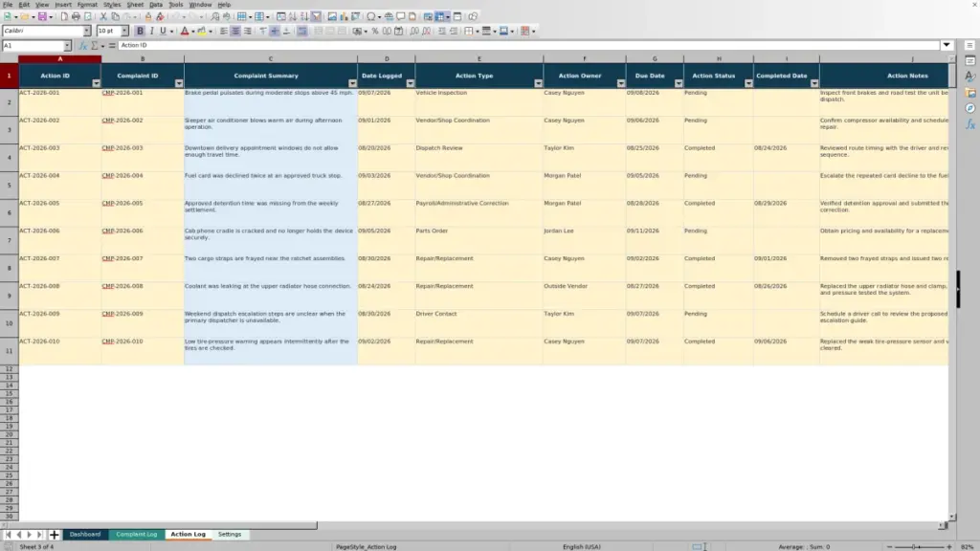Click the Function Wizard fx icon
The image size is (980, 551).
pos(82,46)
